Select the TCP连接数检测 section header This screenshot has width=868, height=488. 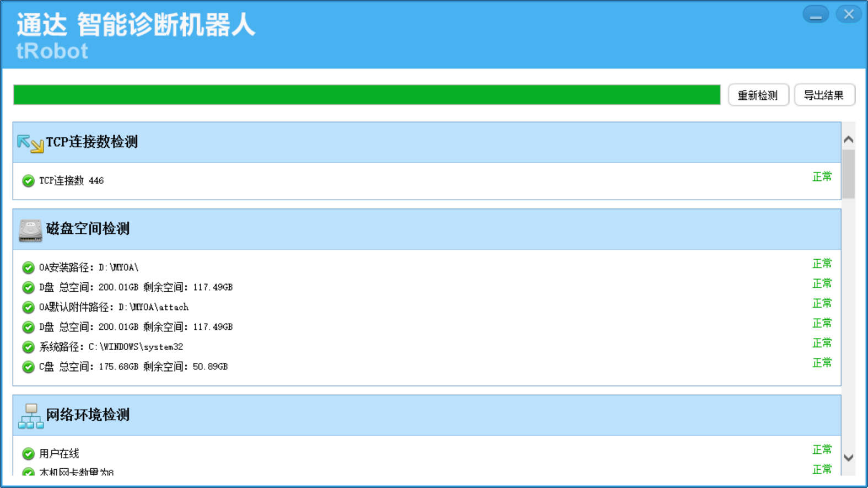[x=91, y=142]
